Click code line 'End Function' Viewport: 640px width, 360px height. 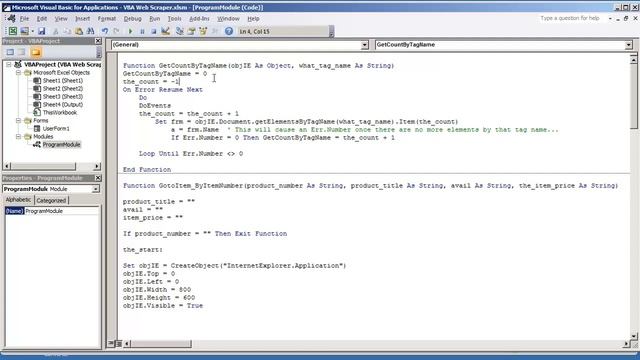click(147, 169)
